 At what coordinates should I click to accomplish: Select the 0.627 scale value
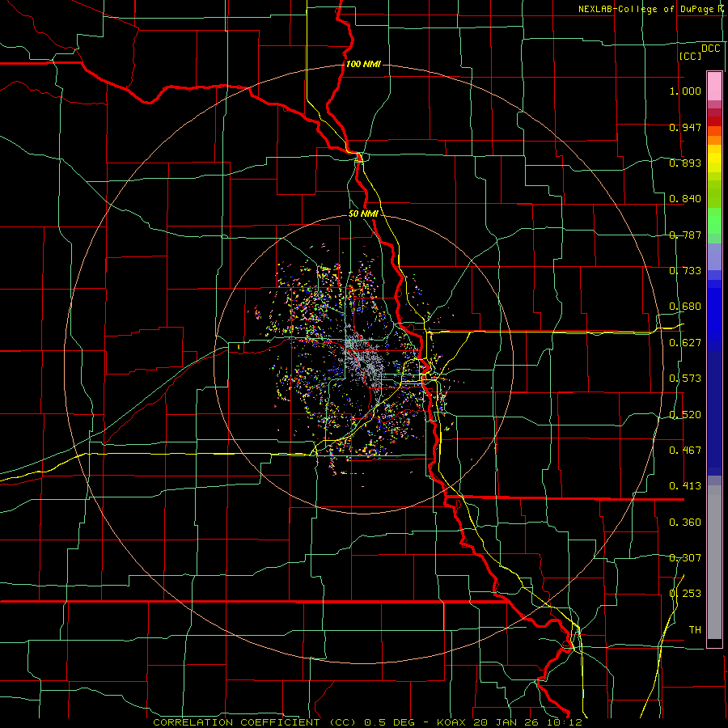(685, 343)
